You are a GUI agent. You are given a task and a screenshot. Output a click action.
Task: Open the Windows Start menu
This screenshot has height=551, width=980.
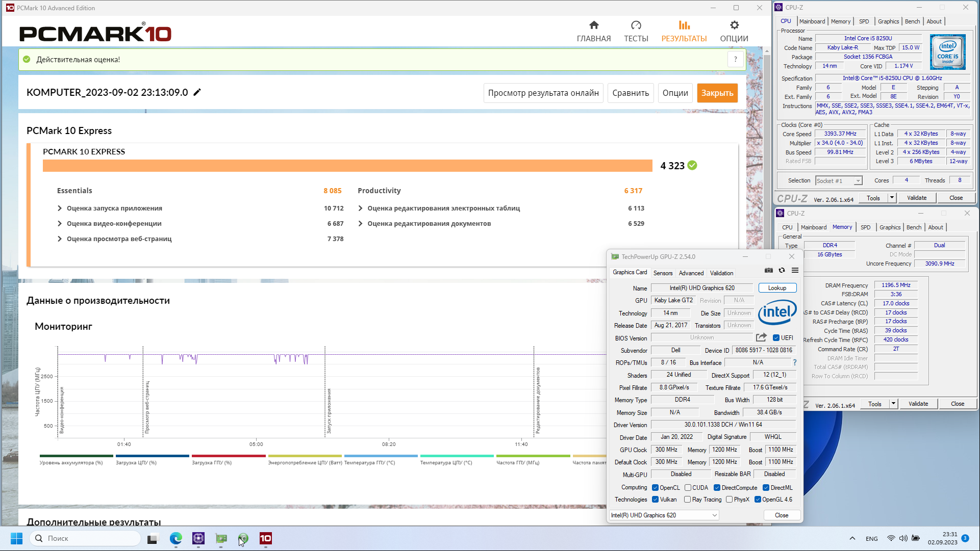[x=16, y=538]
